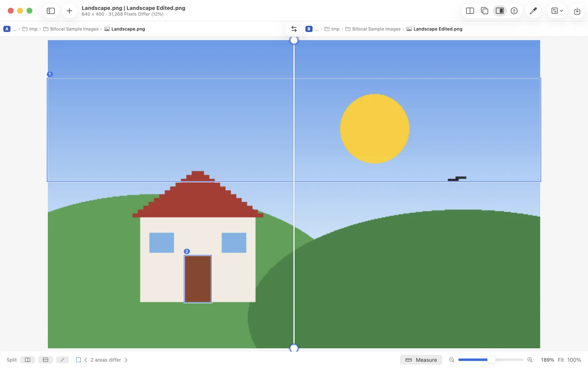
Task: Click the plus button to add comparison
Action: (x=69, y=11)
